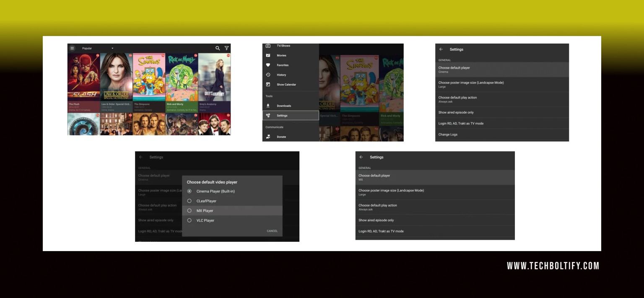Click the search icon in top bar
The height and width of the screenshot is (298, 644).
218,48
